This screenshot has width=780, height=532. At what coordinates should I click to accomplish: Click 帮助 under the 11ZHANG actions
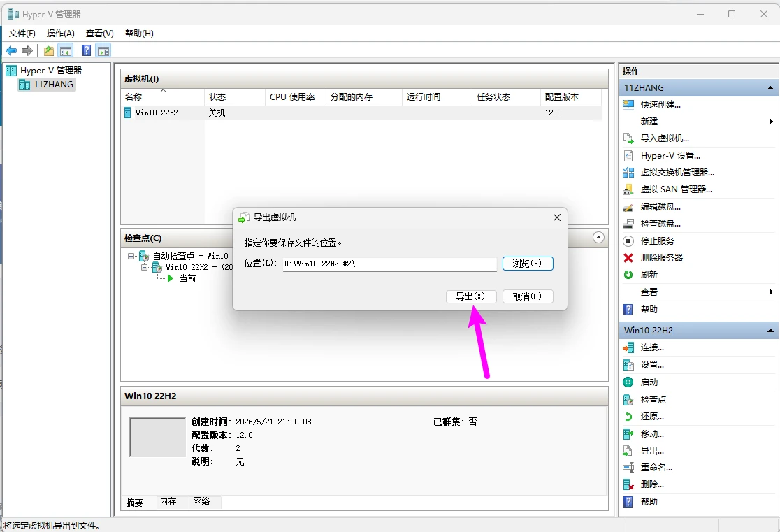coord(649,310)
